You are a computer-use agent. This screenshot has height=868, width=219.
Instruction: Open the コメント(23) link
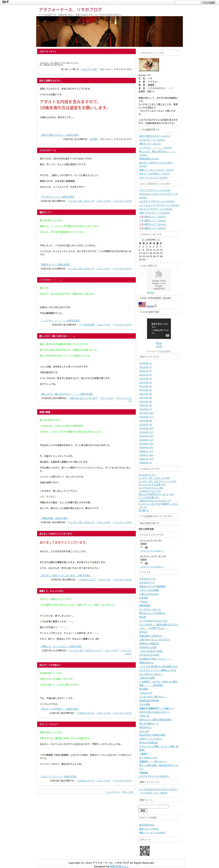pyautogui.click(x=104, y=201)
